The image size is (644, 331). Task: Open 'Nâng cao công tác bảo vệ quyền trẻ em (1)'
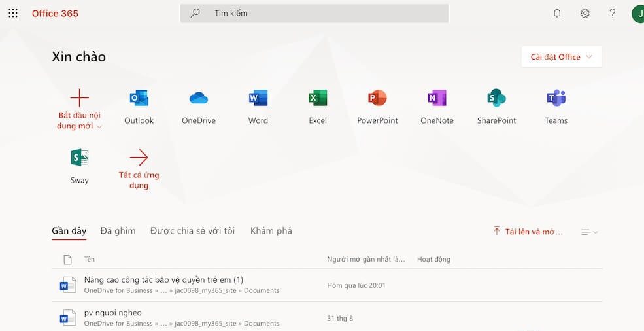point(163,279)
